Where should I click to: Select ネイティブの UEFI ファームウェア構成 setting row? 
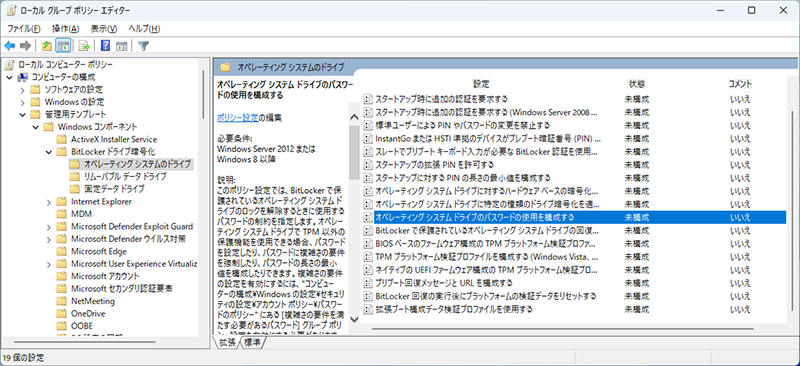(573, 270)
